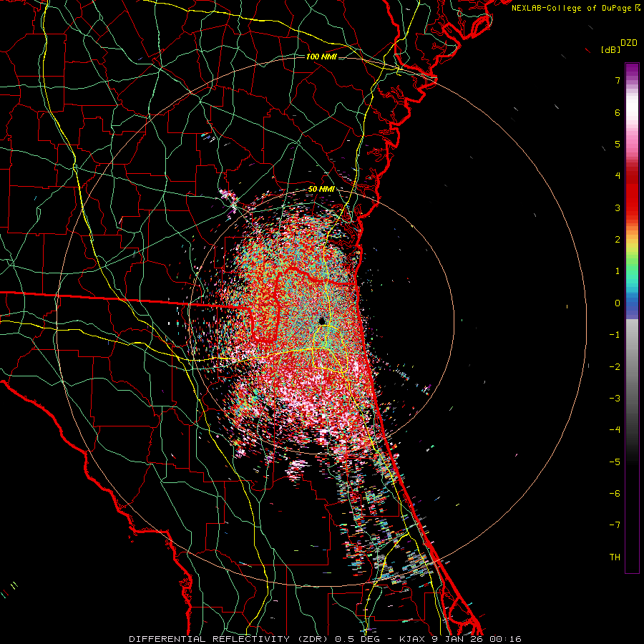Click the [dB] units label
This screenshot has width=644, height=644.
pos(610,49)
